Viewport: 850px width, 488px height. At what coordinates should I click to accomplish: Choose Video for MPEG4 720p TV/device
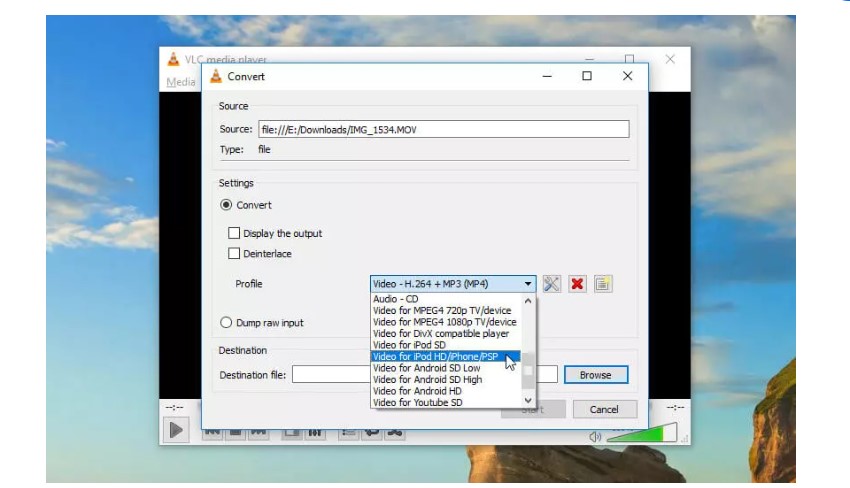(446, 310)
